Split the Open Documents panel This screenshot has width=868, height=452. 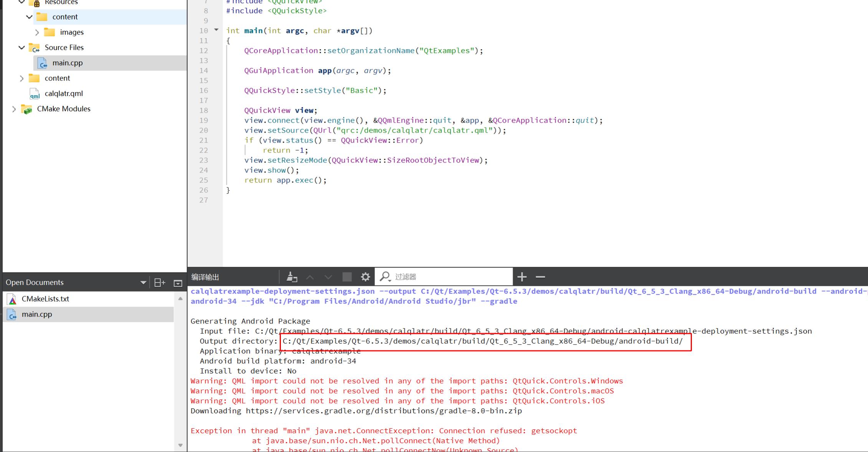click(x=159, y=283)
